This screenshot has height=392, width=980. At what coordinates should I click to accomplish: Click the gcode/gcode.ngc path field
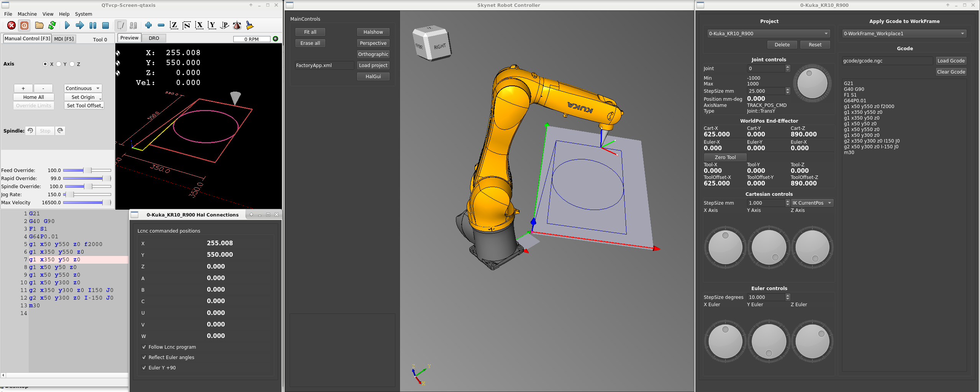tap(887, 61)
